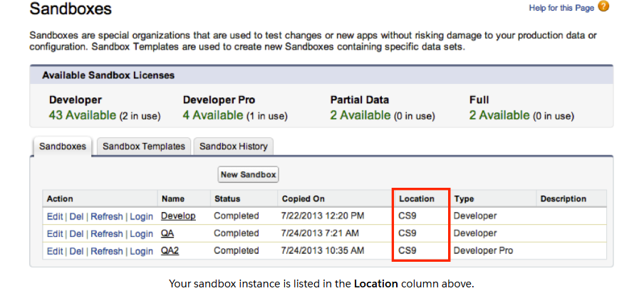This screenshot has width=644, height=308.
Task: Login to the QA2 sandbox
Action: 142,251
